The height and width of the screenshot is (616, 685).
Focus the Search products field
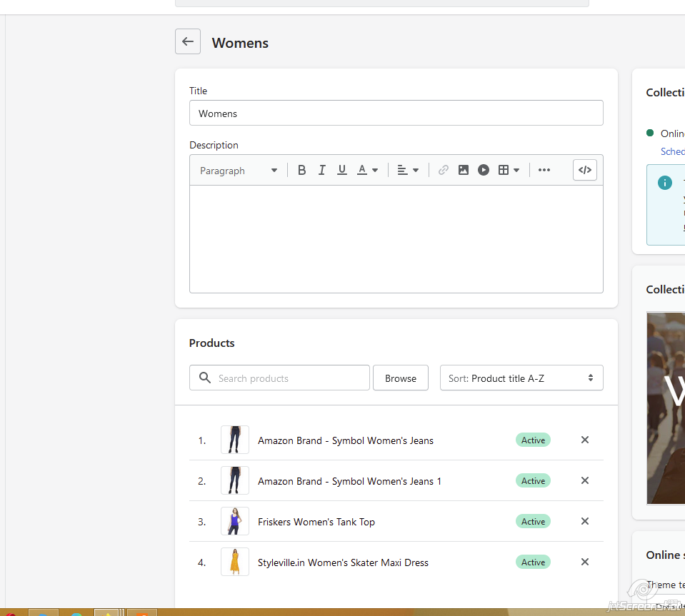[x=279, y=378]
